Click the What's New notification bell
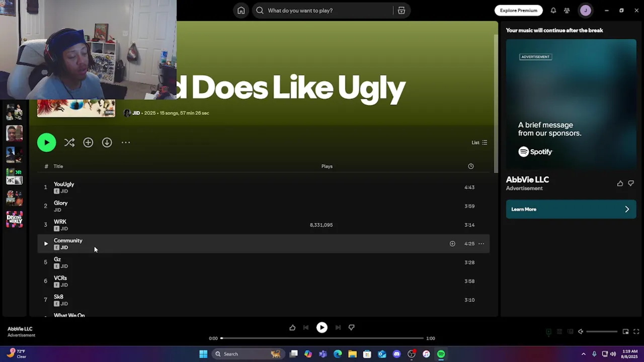This screenshot has width=644, height=362. 553,11
